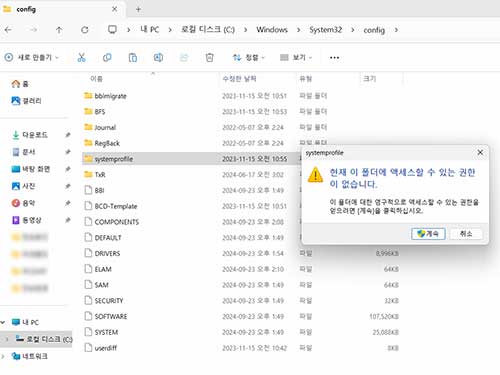Click the Copy icon in toolbar
500x375 pixels.
click(x=107, y=58)
